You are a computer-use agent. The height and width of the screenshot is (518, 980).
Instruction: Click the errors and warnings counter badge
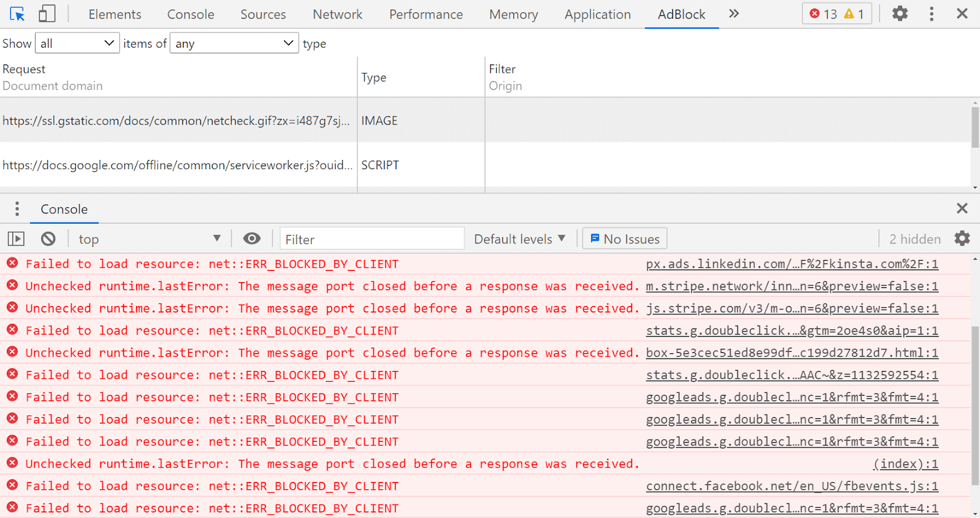(x=837, y=13)
